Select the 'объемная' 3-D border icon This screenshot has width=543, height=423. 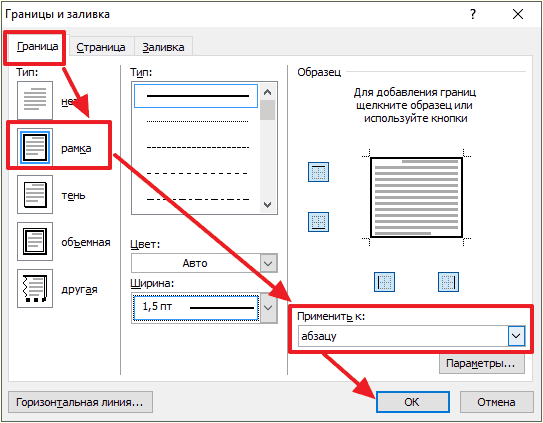(35, 241)
